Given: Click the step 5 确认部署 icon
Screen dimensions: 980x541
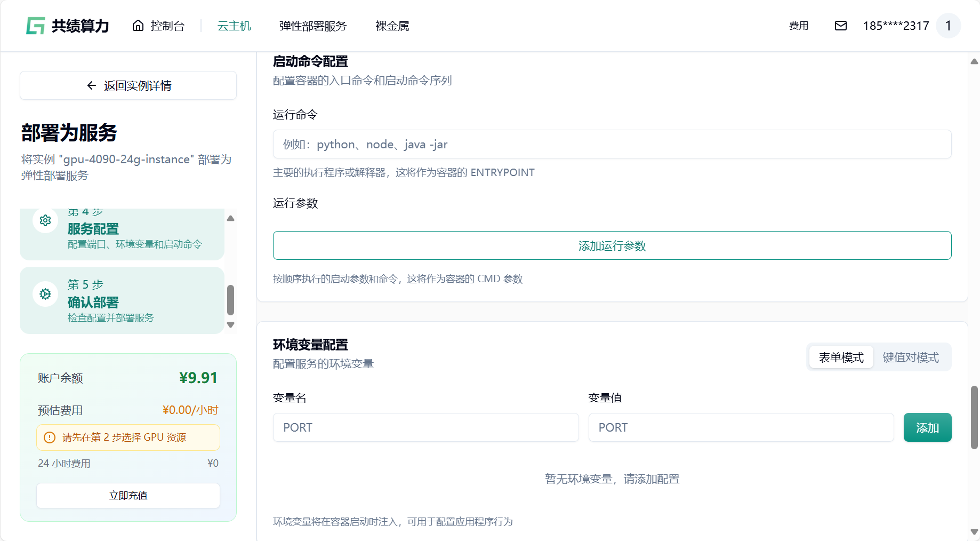Looking at the screenshot, I should [x=45, y=294].
